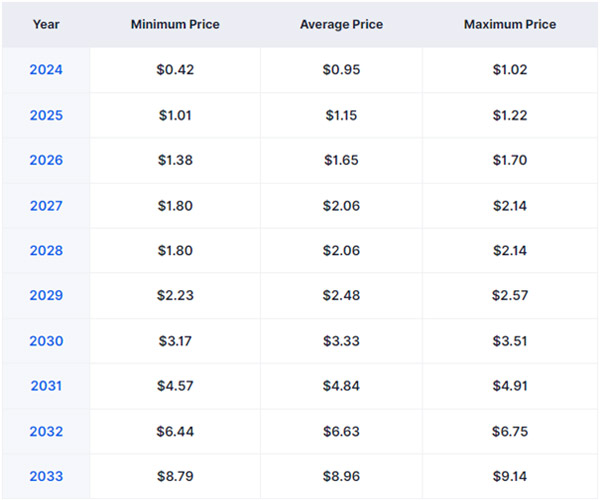The image size is (600, 500).
Task: Click the Year column header
Action: 46,24
